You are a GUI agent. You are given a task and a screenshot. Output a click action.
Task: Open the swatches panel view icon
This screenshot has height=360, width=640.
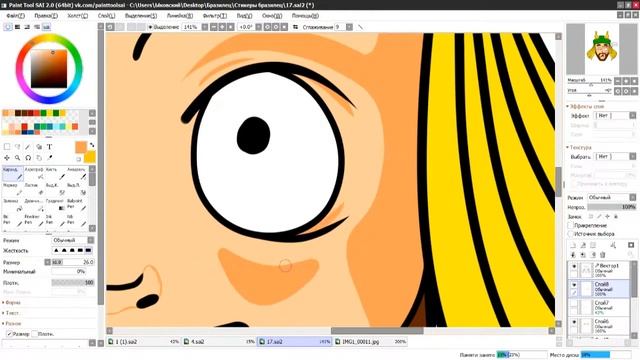tap(47, 27)
